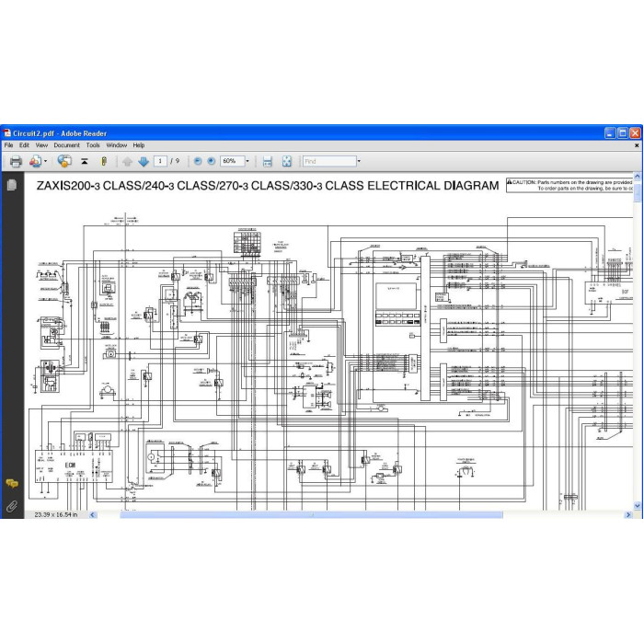Print the document using the printer icon
The width and height of the screenshot is (644, 644).
16,161
